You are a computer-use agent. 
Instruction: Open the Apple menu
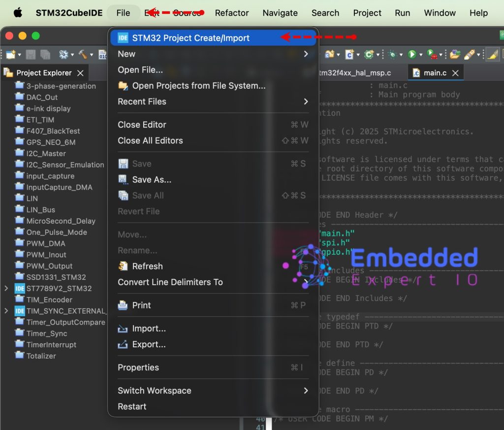click(18, 13)
